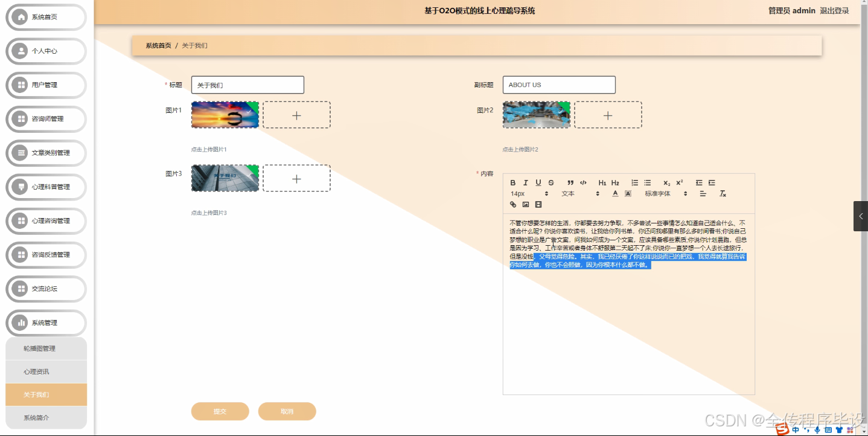Viewport: 868px width, 436px height.
Task: Insert a blockquote in the content editor
Action: click(x=570, y=182)
